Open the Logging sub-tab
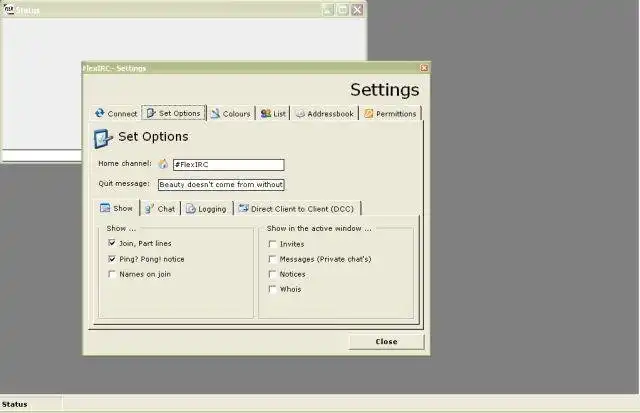This screenshot has height=413, width=640. 206,209
